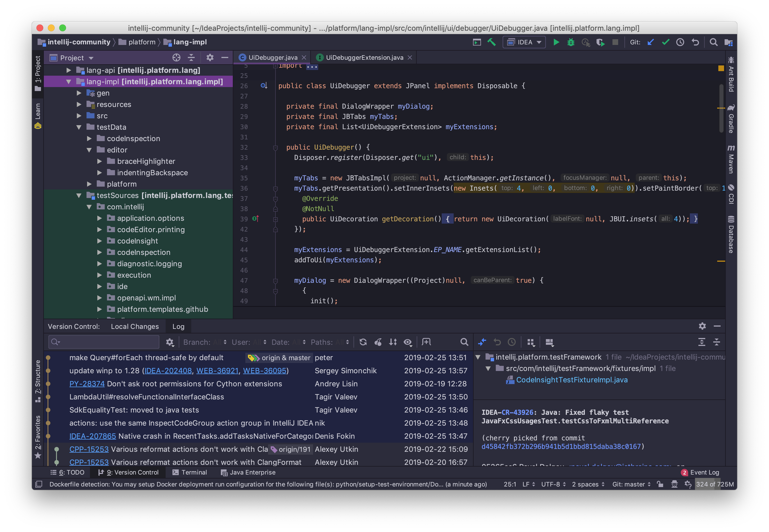Open the PY-28374 issue link
769x532 pixels.
[x=87, y=384]
